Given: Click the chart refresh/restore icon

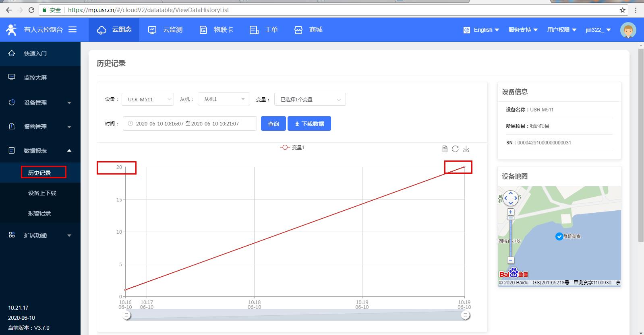Looking at the screenshot, I should (x=455, y=149).
